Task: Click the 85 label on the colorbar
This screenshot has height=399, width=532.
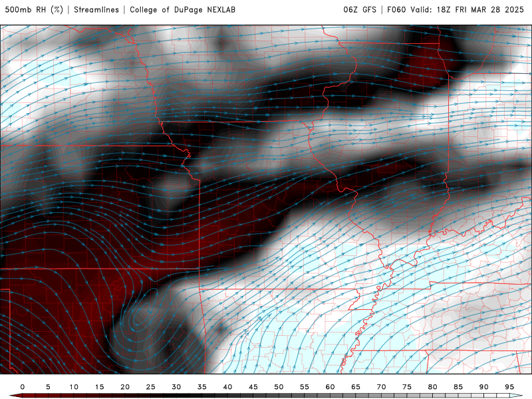Action: tap(458, 387)
